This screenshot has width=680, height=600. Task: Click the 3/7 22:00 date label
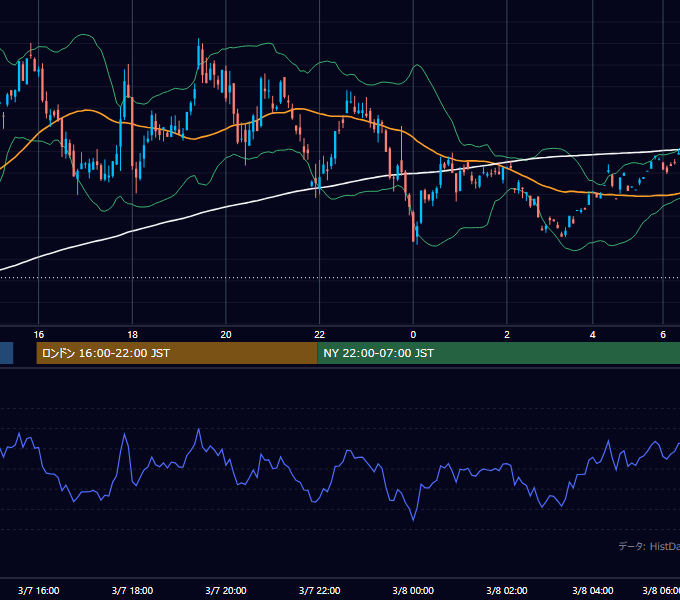tap(320, 590)
